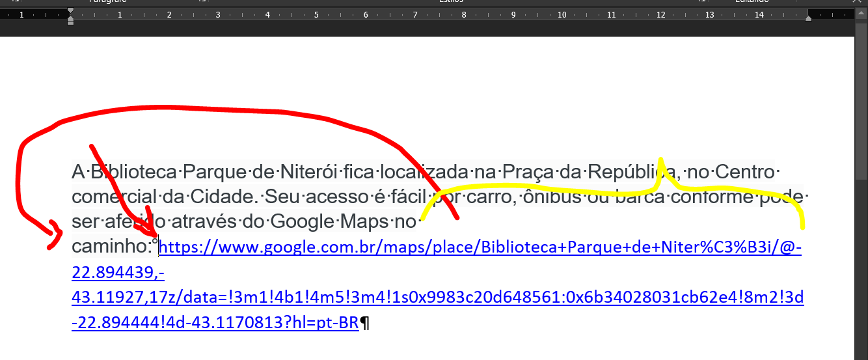Click ruler position marked 12
This screenshot has width=868, height=360.
tap(660, 14)
